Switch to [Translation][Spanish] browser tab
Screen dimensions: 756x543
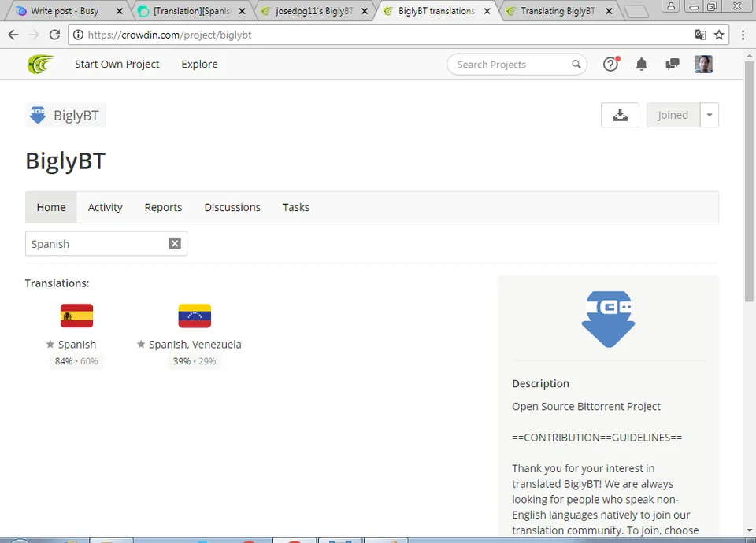click(192, 11)
